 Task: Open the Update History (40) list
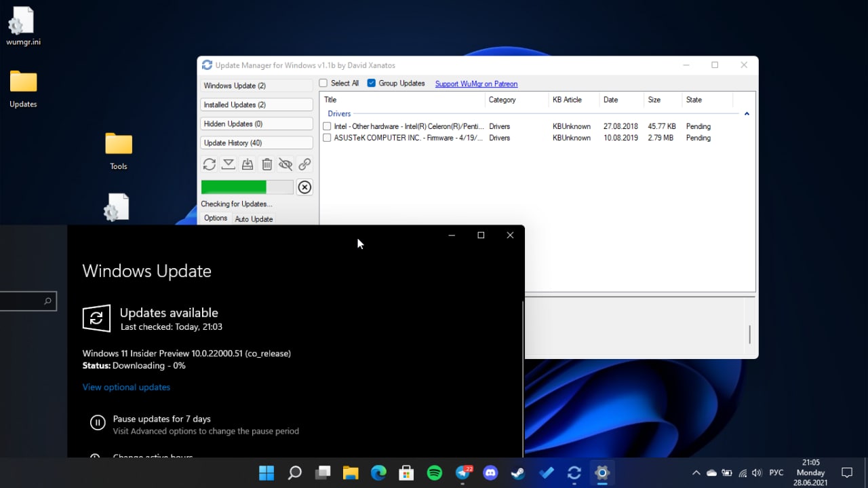click(256, 143)
